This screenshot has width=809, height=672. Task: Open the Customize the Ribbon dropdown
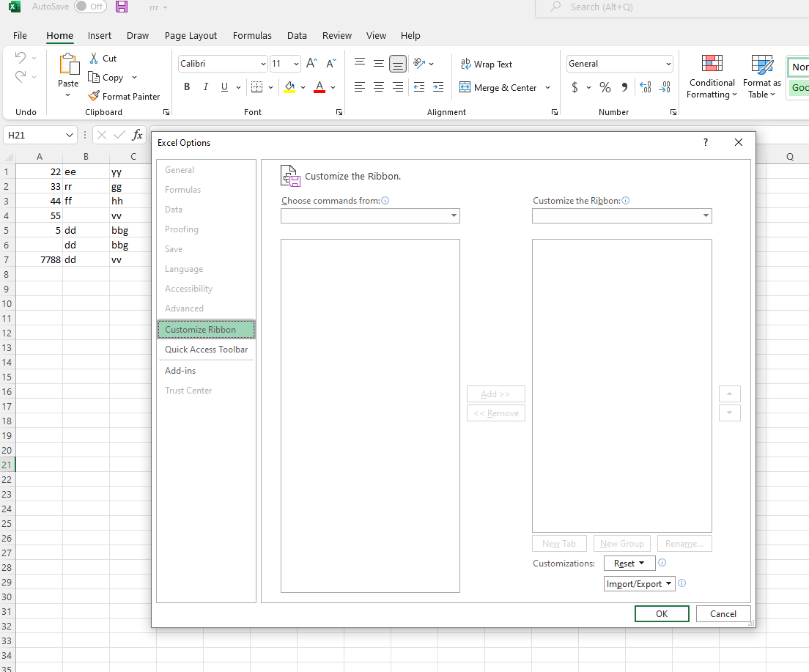point(621,215)
